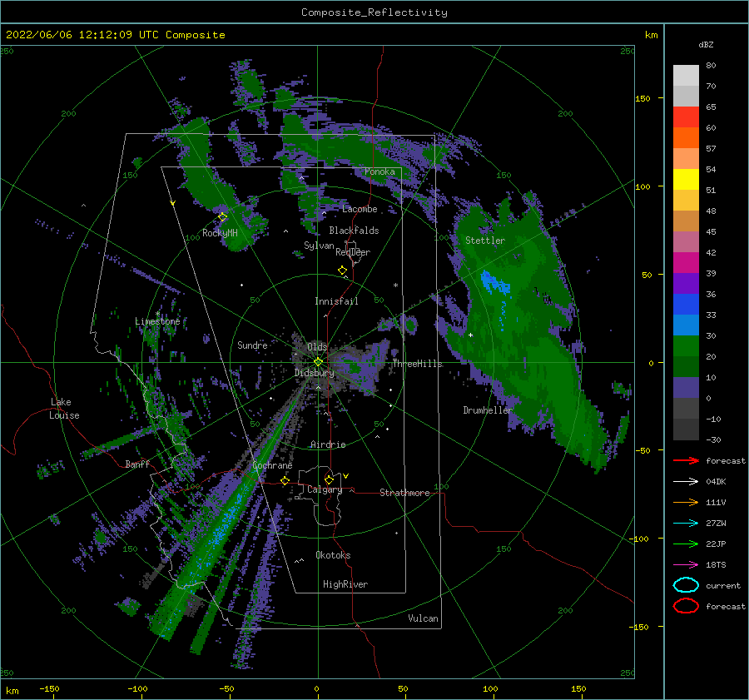Screen dimensions: 749x700
Task: Click the red forecast ellipse icon
Action: pos(686,606)
